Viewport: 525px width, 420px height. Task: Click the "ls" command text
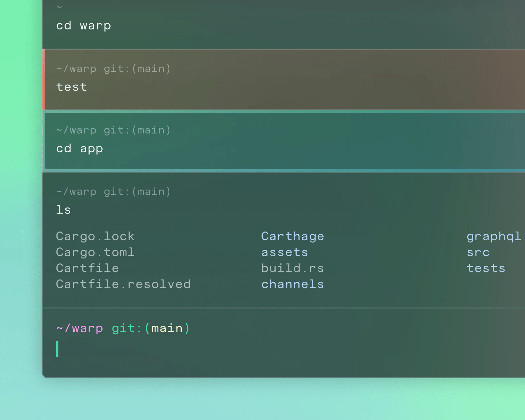[x=64, y=210]
